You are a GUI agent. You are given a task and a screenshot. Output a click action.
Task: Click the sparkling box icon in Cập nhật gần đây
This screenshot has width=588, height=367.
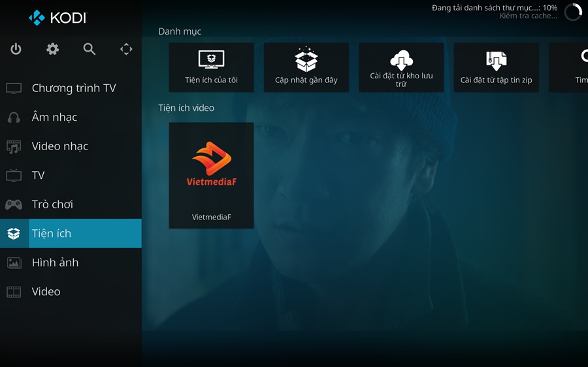coord(306,59)
